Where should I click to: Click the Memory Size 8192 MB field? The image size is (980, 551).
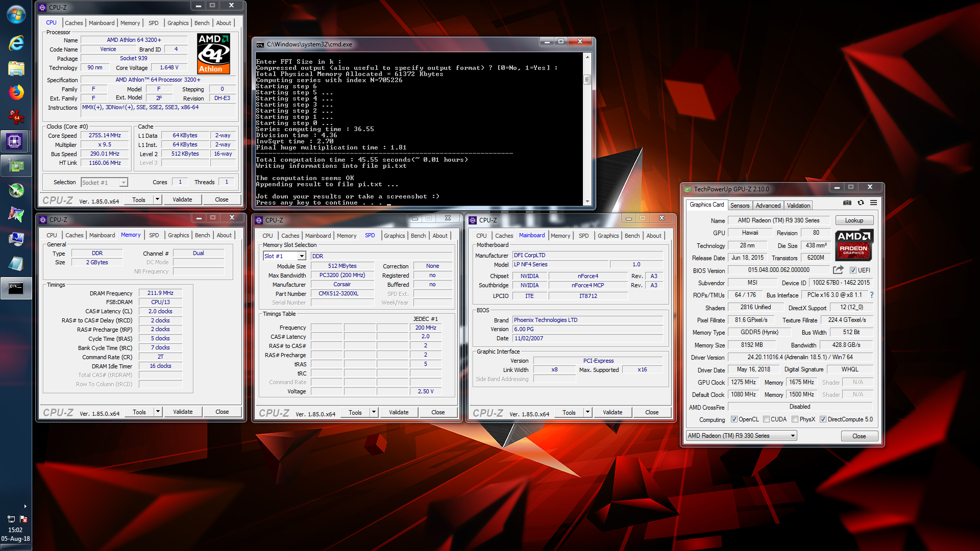click(x=752, y=345)
